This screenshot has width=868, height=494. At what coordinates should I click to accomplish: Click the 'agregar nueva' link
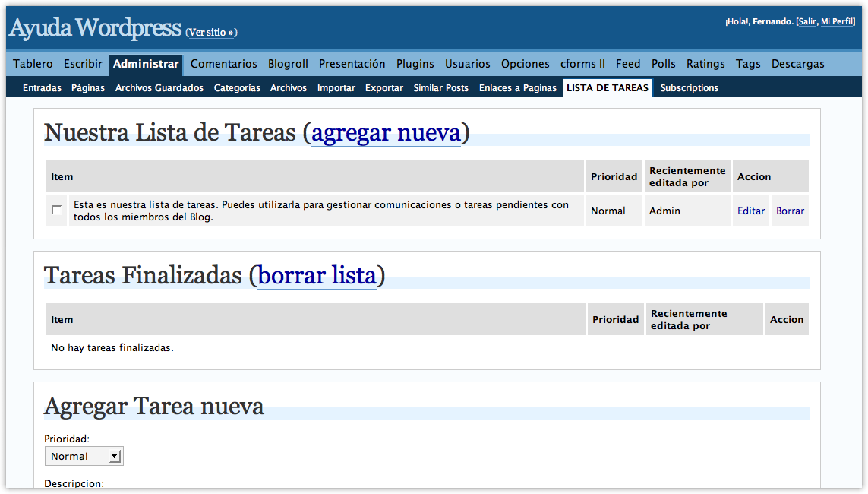click(x=386, y=133)
